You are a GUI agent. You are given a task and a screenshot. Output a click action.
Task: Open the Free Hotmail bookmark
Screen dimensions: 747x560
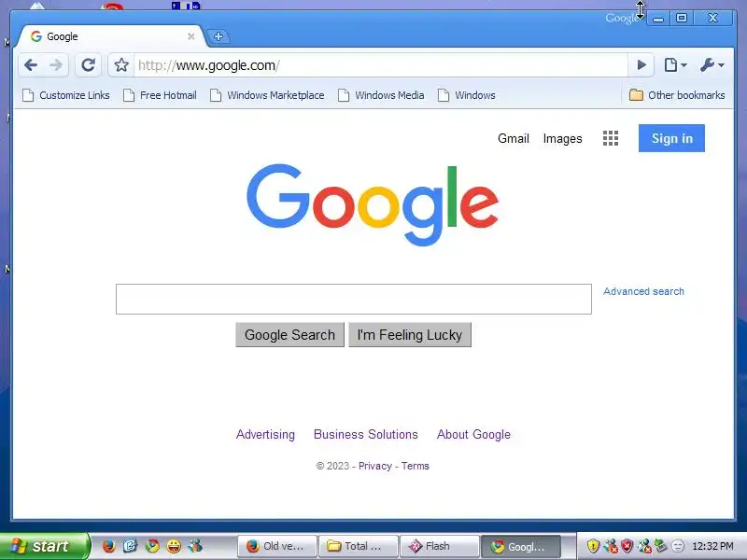tap(160, 95)
